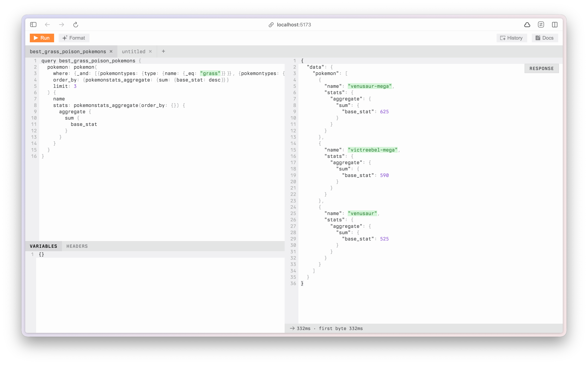Select the VARIABLES tab

pyautogui.click(x=43, y=246)
